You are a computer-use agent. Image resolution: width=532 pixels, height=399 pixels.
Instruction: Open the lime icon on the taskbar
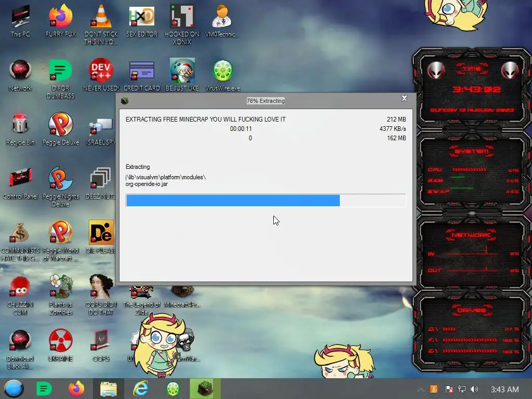click(172, 389)
